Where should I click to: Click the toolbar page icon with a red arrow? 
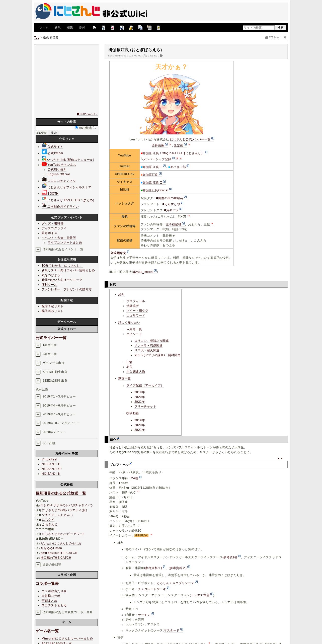tap(113, 28)
